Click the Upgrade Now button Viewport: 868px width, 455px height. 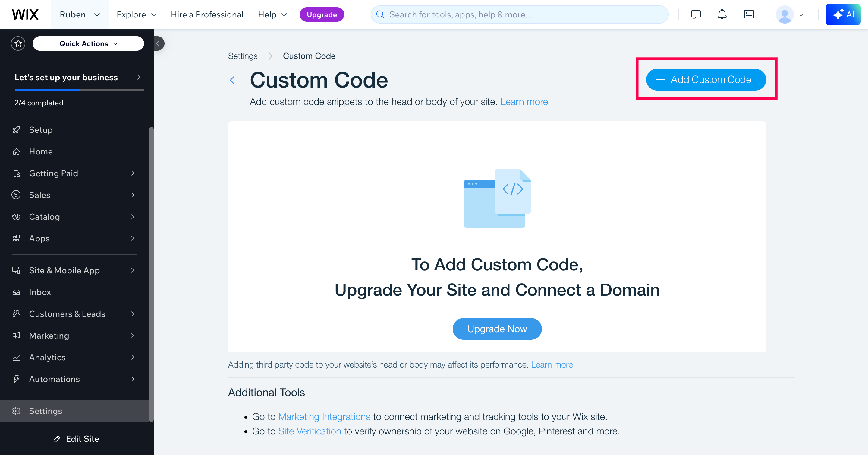pyautogui.click(x=497, y=329)
